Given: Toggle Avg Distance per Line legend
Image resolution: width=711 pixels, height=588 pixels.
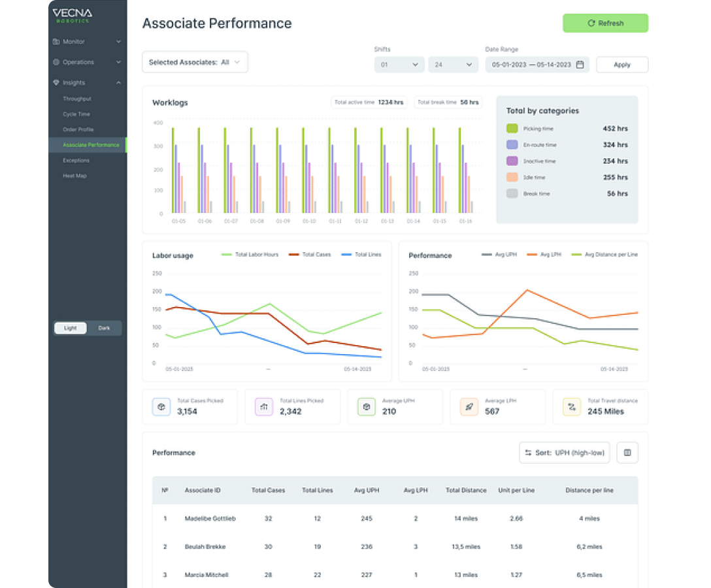Looking at the screenshot, I should 604,255.
